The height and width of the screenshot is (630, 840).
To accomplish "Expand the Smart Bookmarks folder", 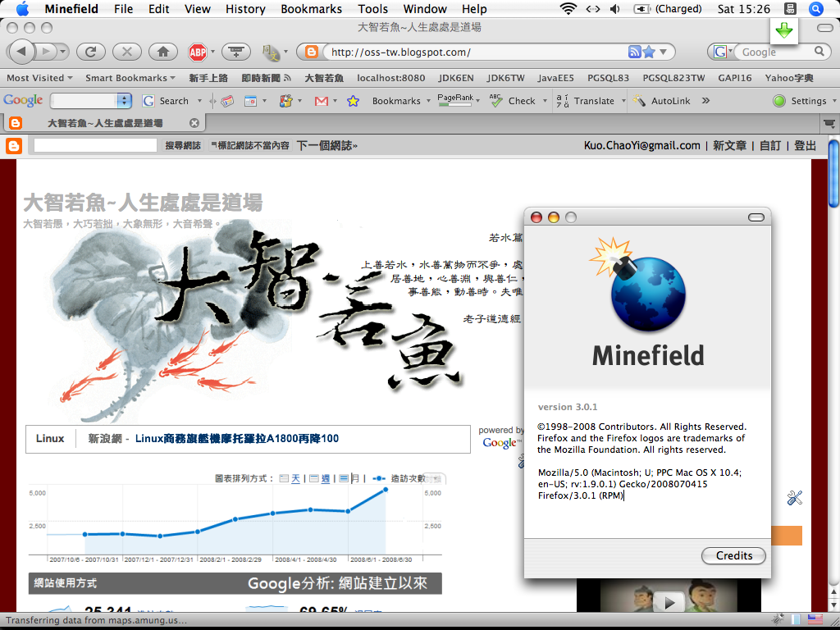I will [130, 78].
